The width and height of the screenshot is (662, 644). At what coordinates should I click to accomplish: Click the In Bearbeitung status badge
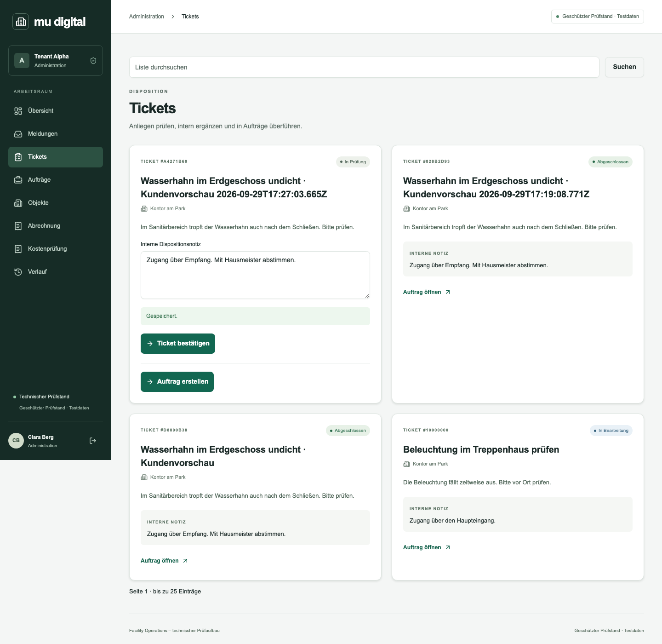coord(611,431)
